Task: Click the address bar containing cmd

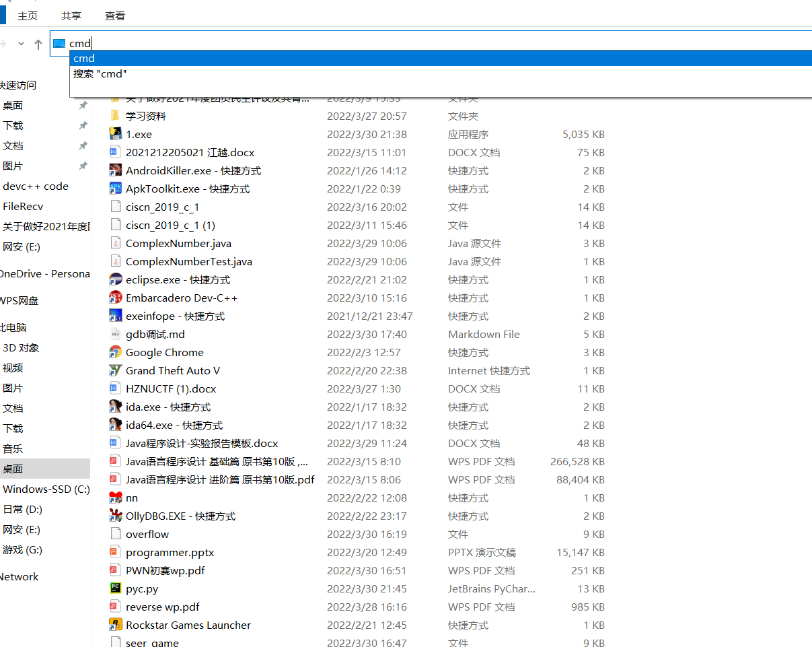Action: click(x=431, y=43)
